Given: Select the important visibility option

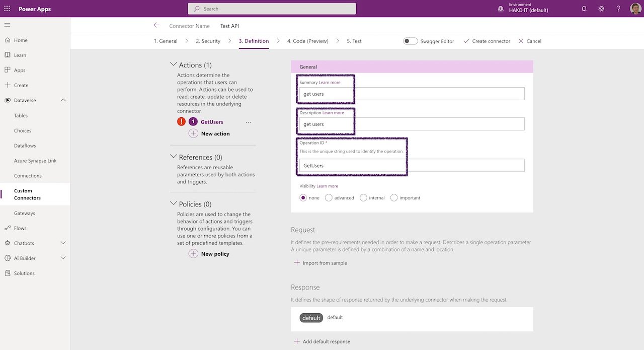Looking at the screenshot, I should (394, 198).
